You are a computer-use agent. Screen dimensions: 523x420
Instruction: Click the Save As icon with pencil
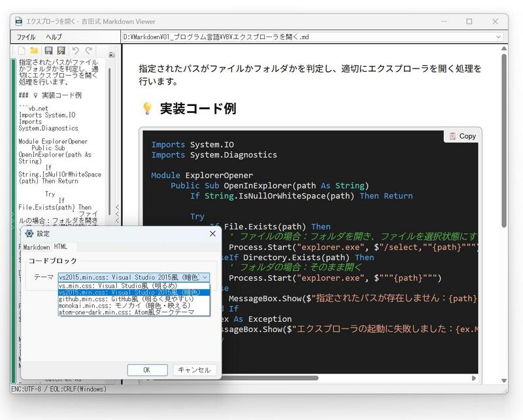click(61, 50)
